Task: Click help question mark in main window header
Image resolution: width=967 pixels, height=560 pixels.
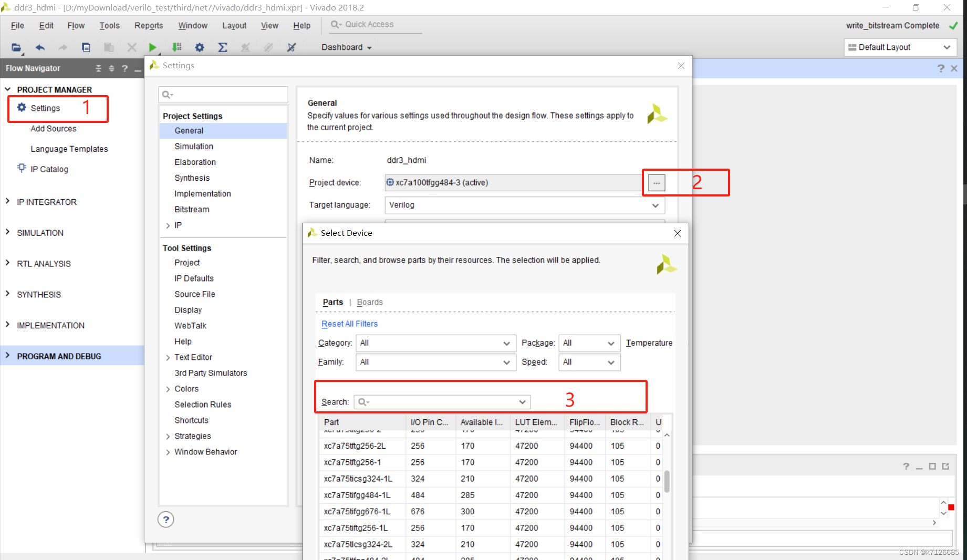Action: click(941, 68)
